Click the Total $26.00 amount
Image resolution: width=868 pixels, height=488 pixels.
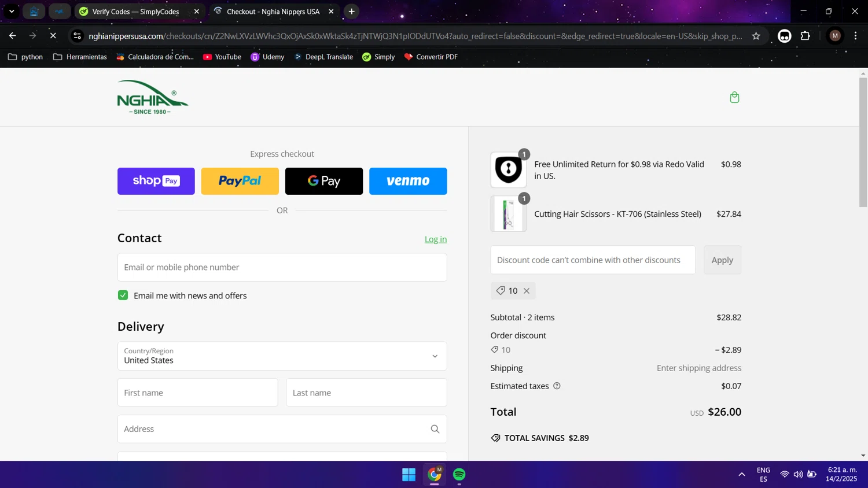click(724, 412)
